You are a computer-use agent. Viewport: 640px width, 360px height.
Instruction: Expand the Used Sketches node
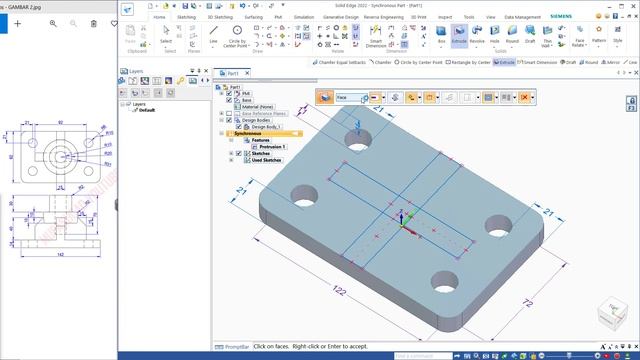click(x=231, y=160)
